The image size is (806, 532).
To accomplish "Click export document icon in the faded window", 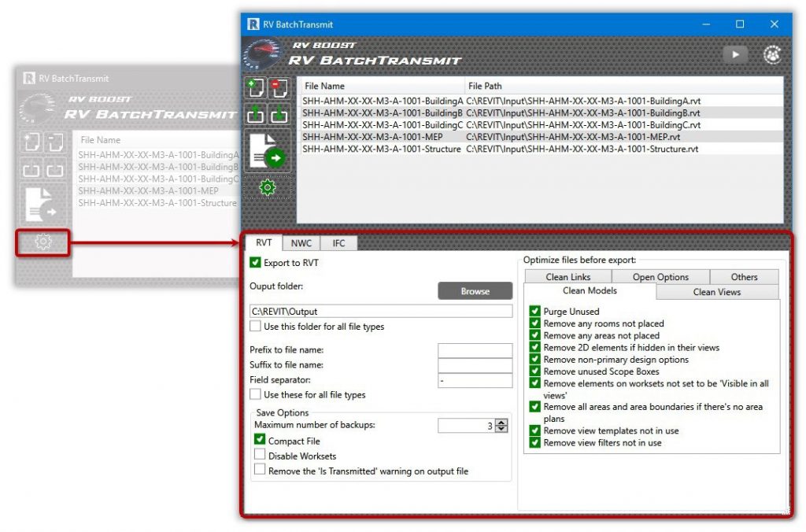I will click(x=42, y=204).
